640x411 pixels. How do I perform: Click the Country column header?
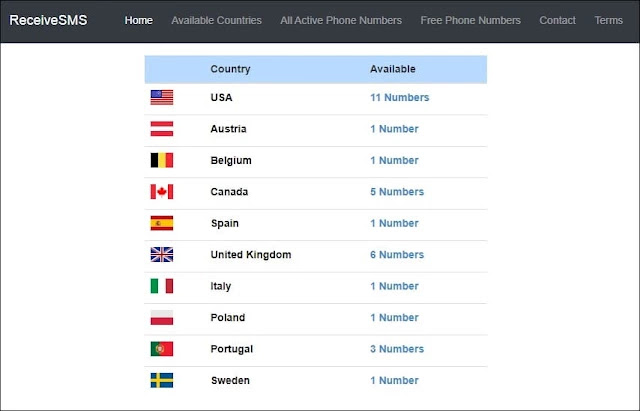[x=230, y=69]
